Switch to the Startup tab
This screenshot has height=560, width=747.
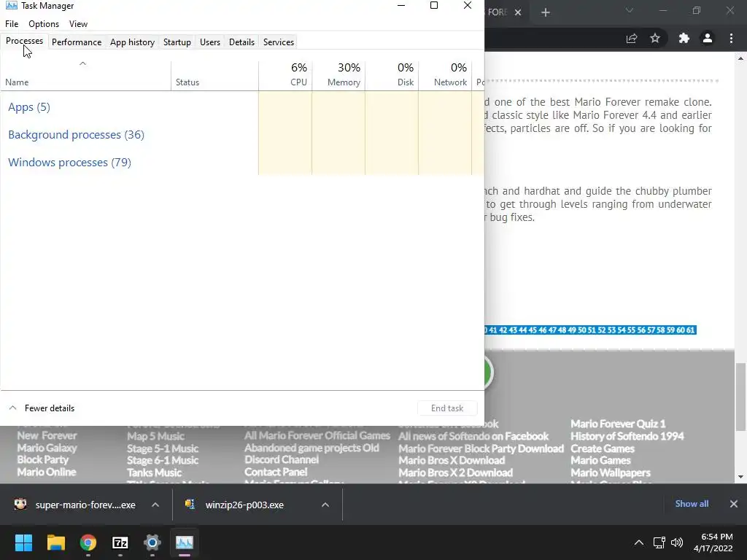tap(177, 42)
